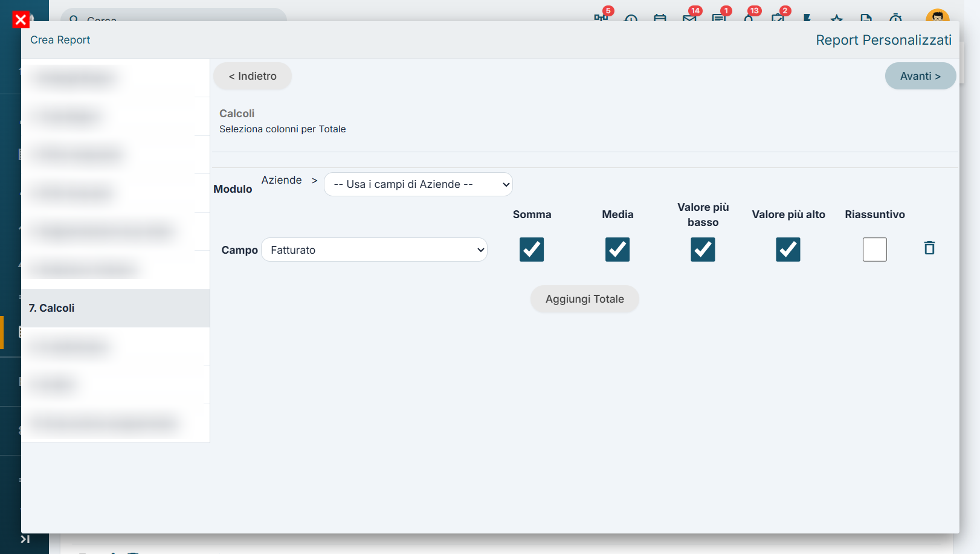Open the icon with notification badge 5
Image resolution: width=980 pixels, height=554 pixels.
(601, 18)
